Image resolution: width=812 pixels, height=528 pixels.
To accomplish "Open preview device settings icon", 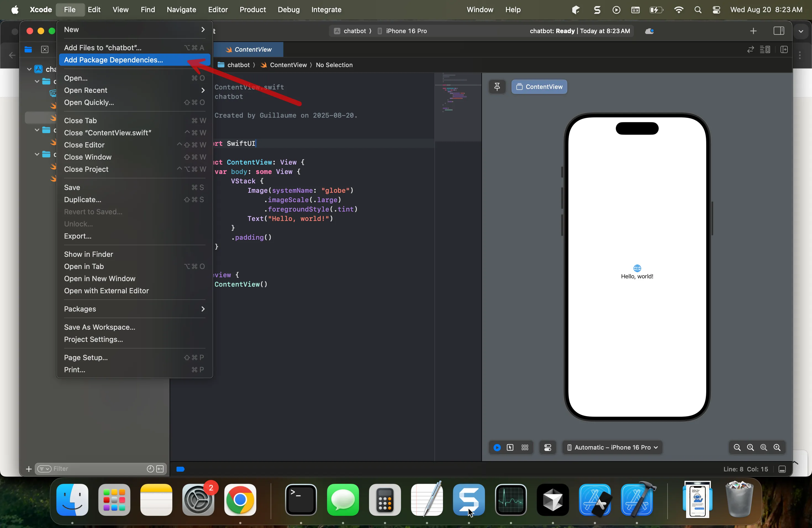I will click(x=548, y=448).
